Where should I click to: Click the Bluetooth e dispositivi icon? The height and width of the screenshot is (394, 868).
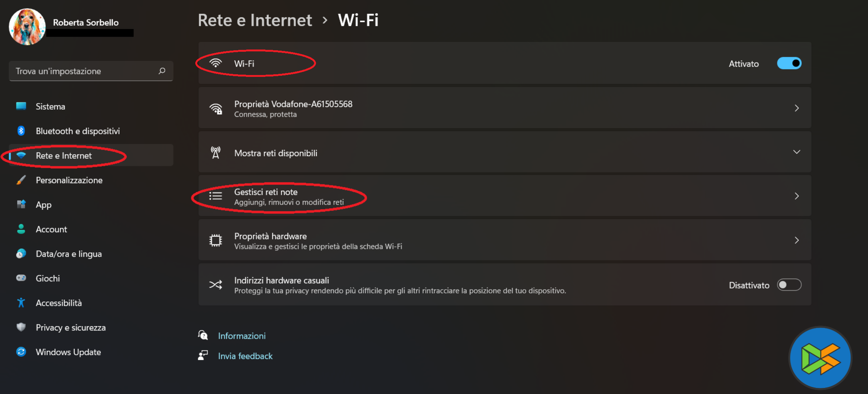(21, 131)
